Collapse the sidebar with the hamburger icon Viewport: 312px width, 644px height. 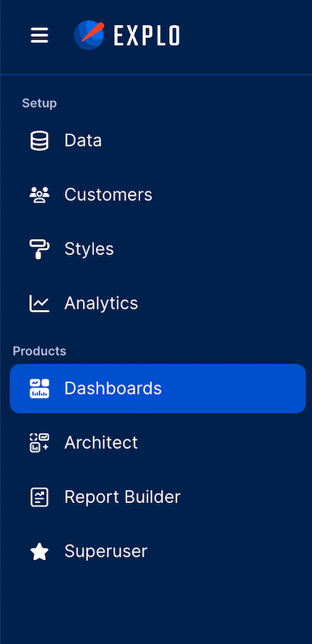click(x=40, y=35)
